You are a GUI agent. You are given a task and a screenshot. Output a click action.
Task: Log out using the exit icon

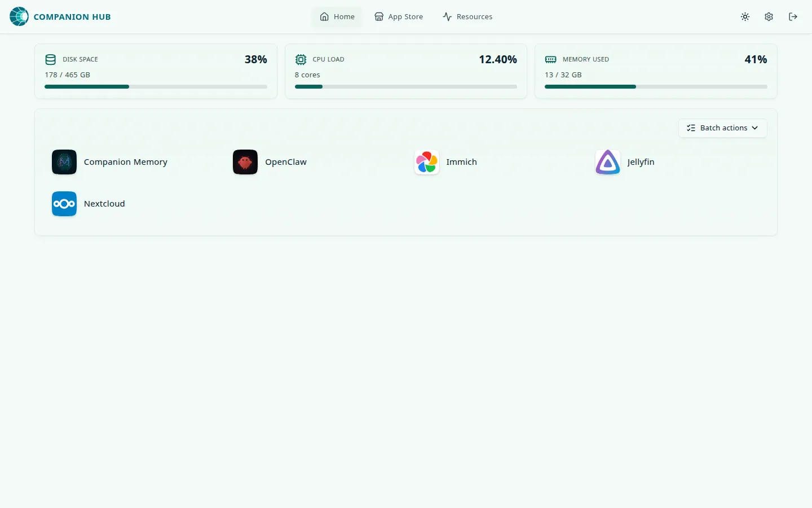(793, 17)
